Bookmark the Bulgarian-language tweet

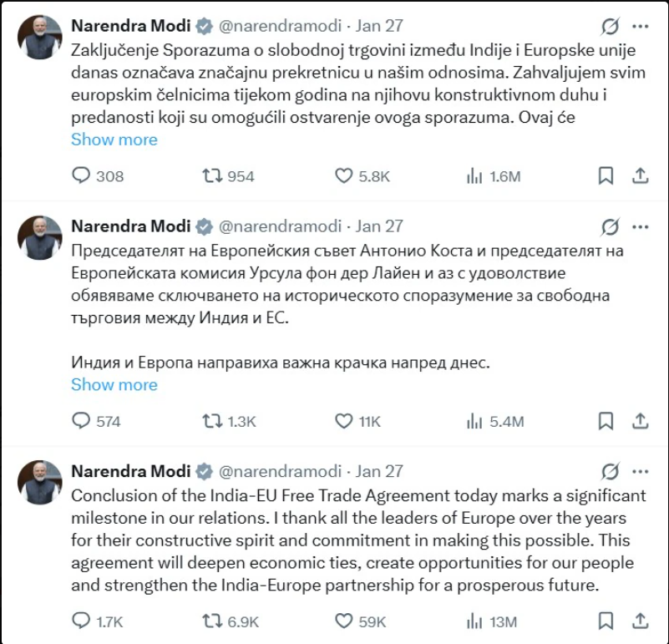[x=606, y=421]
